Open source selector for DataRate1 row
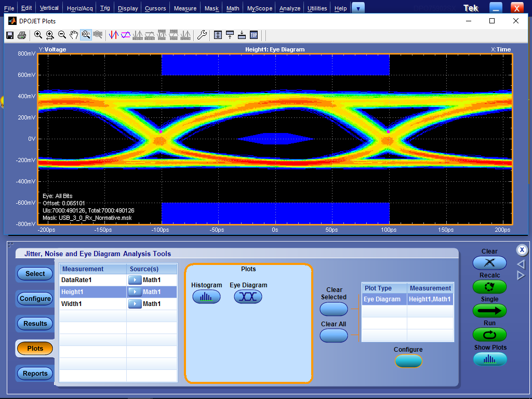 (x=135, y=280)
